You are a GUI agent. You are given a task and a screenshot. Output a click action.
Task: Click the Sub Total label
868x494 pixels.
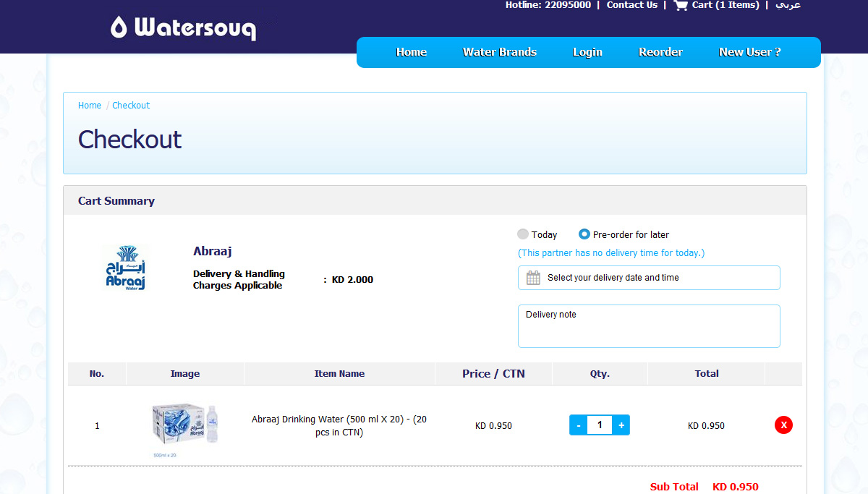tap(674, 487)
